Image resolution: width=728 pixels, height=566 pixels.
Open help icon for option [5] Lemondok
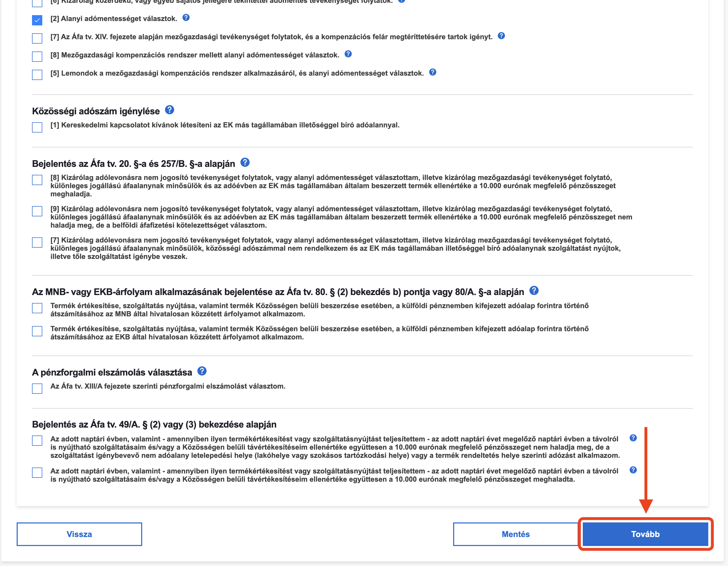point(433,72)
